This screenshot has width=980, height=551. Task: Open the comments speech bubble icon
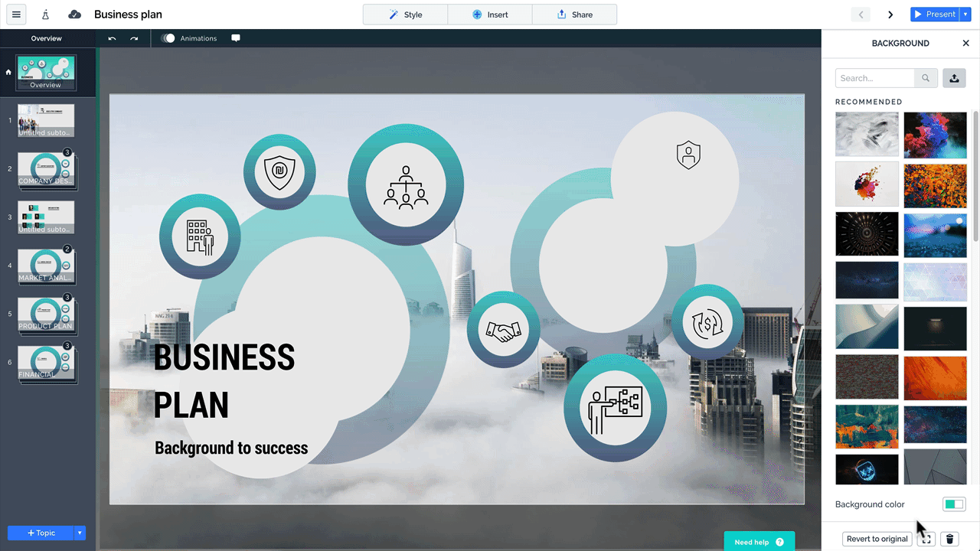pyautogui.click(x=236, y=38)
